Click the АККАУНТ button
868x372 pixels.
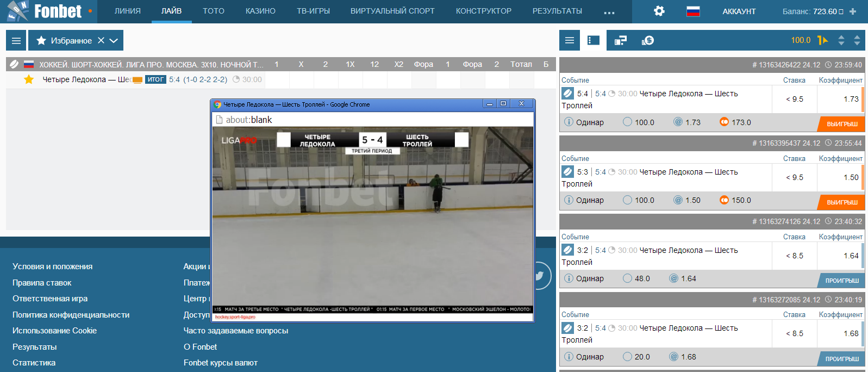click(x=739, y=11)
